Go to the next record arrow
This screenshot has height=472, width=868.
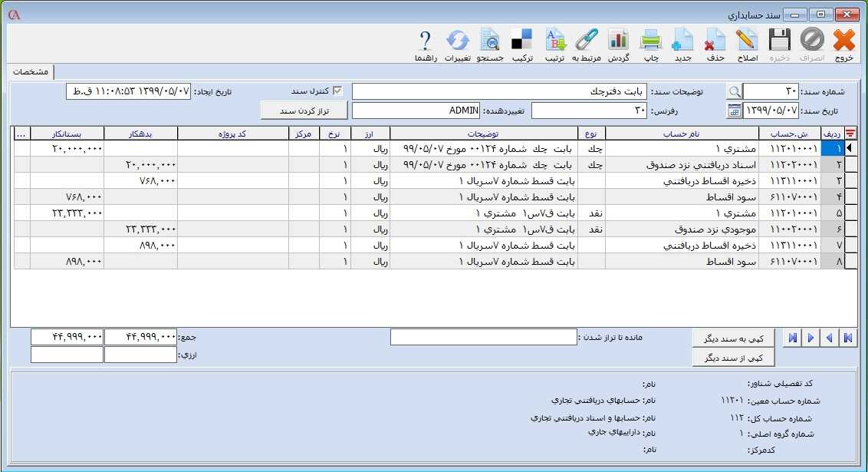point(810,338)
